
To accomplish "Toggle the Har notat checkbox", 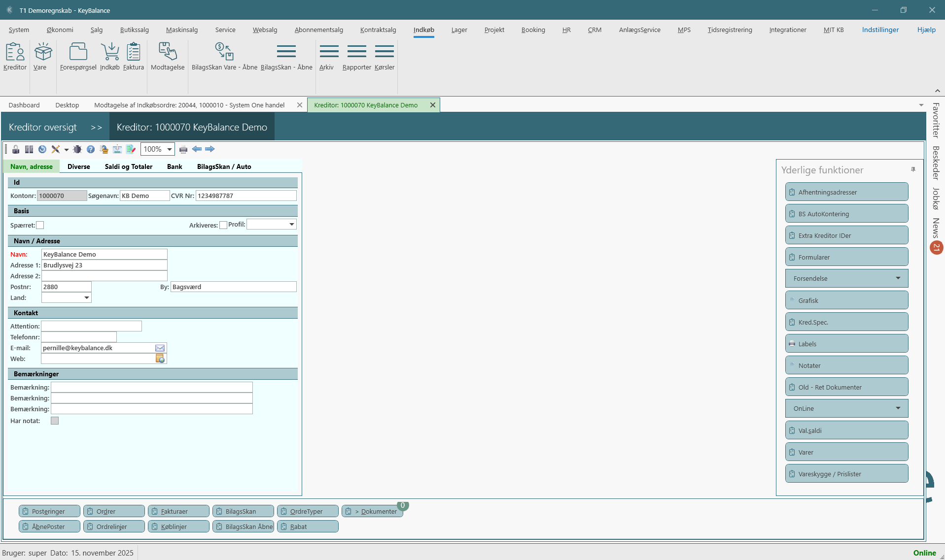I will [x=55, y=421].
